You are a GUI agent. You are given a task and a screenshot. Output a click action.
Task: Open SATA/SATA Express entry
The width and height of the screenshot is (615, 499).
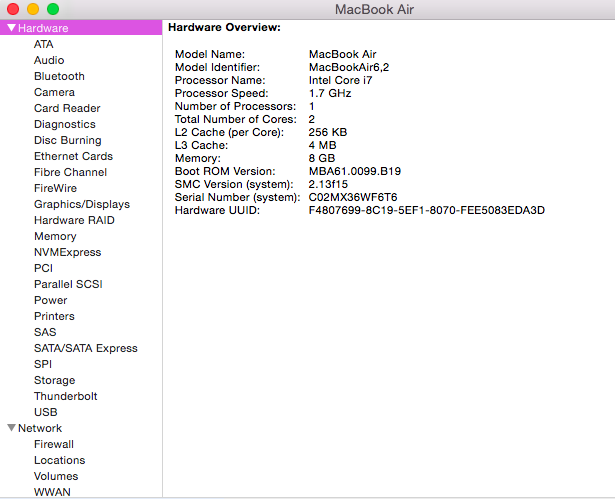86,348
